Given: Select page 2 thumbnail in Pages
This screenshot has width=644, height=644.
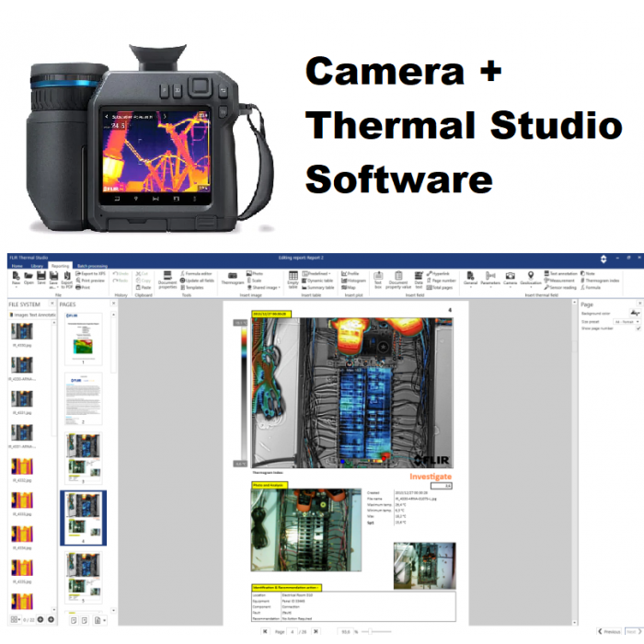Looking at the screenshot, I should (84, 398).
